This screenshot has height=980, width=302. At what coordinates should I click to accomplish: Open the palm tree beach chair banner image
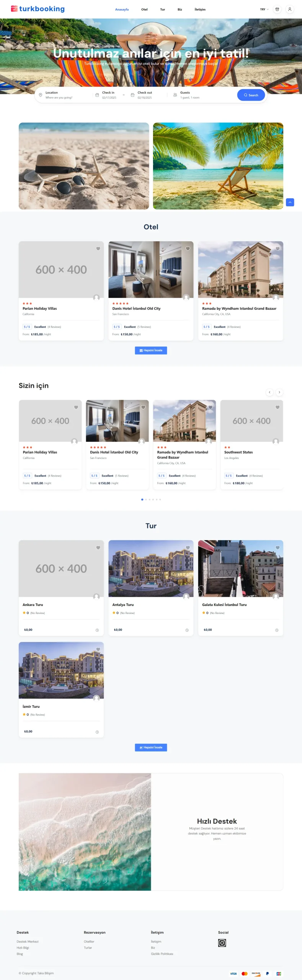tap(218, 166)
